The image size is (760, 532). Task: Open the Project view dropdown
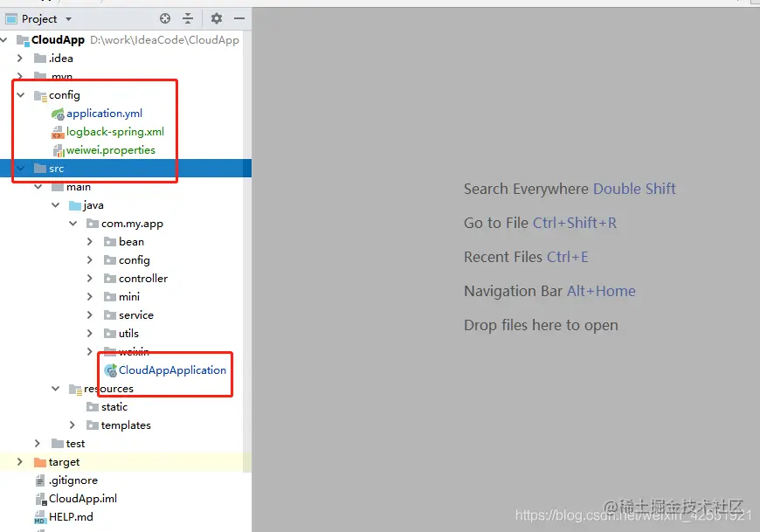68,19
